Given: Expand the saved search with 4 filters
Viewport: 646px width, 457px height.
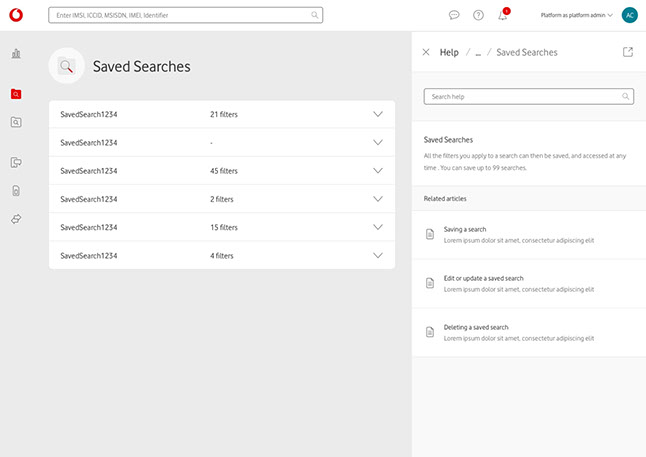Looking at the screenshot, I should point(377,255).
